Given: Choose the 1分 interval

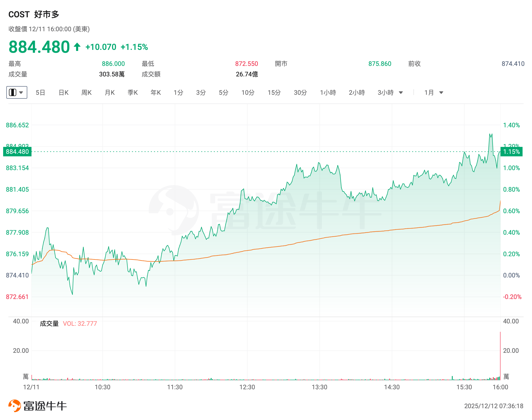Looking at the screenshot, I should click(x=178, y=92).
